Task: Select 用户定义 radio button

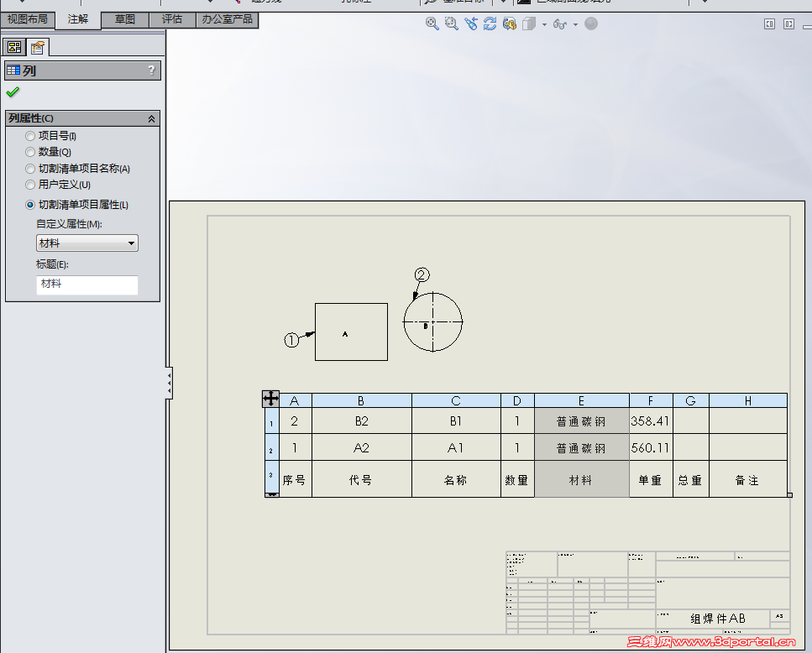Action: (30, 185)
